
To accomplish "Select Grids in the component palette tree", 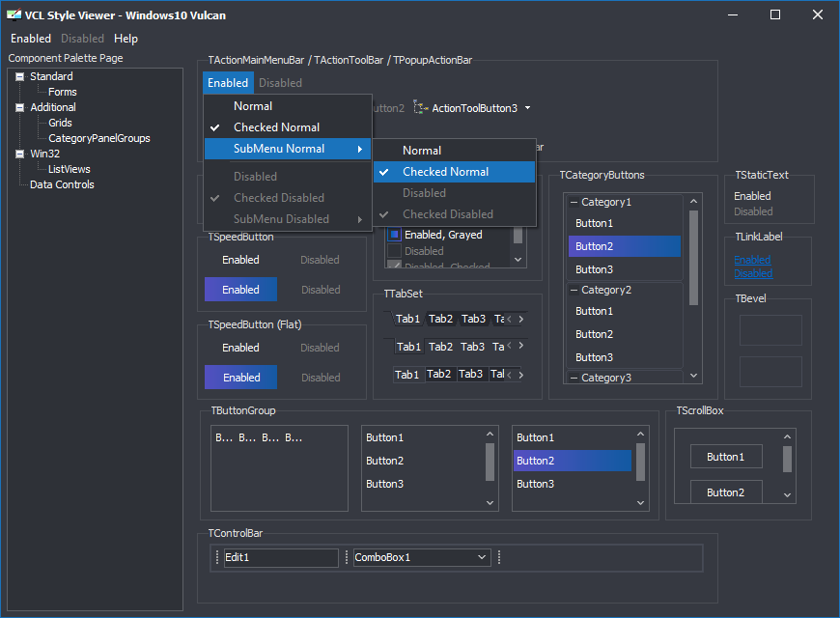I will pos(60,124).
